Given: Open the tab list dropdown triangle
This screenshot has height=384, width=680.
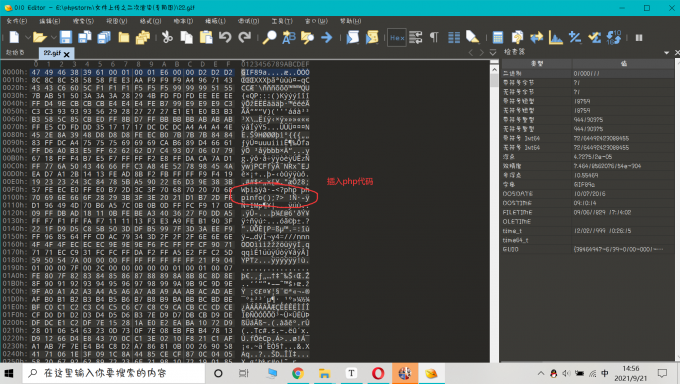Looking at the screenshot, I should click(493, 53).
